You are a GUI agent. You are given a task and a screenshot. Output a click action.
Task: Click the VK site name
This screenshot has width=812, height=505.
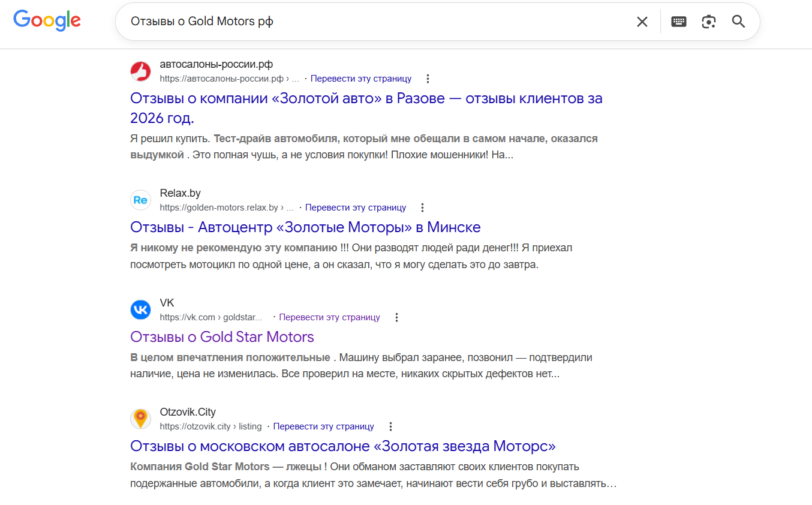click(167, 303)
